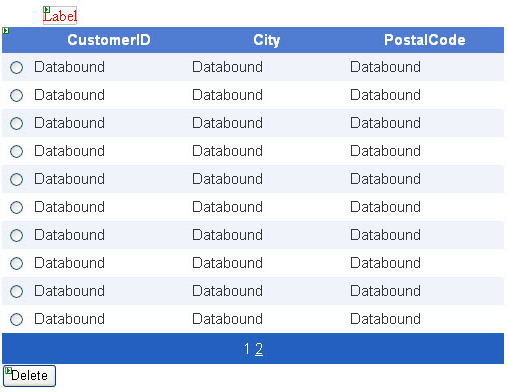Select the fifth row radio button
This screenshot has height=392, width=508.
click(x=16, y=179)
